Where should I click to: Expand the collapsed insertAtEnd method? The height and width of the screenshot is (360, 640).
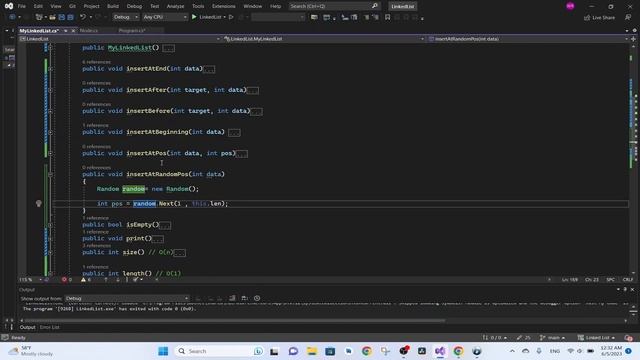tap(51, 69)
